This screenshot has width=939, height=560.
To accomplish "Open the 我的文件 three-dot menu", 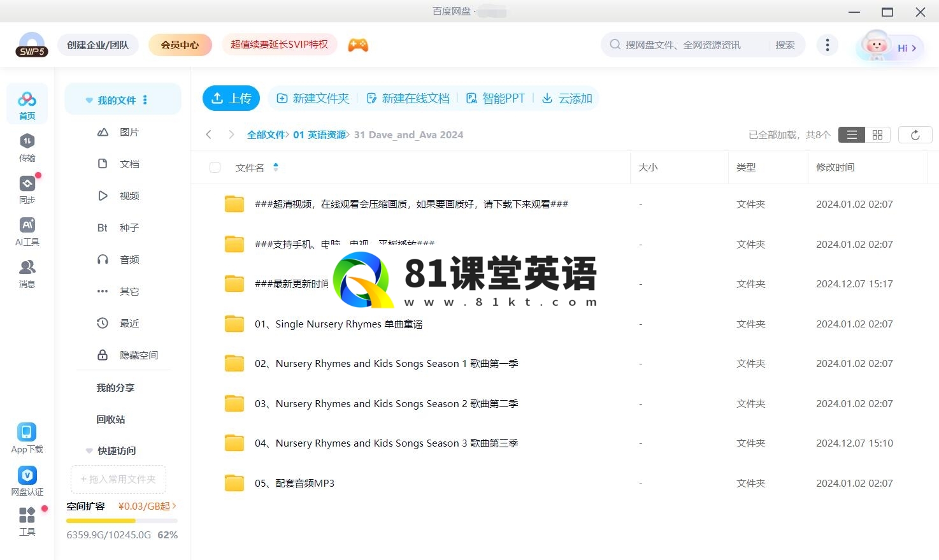I will [145, 100].
